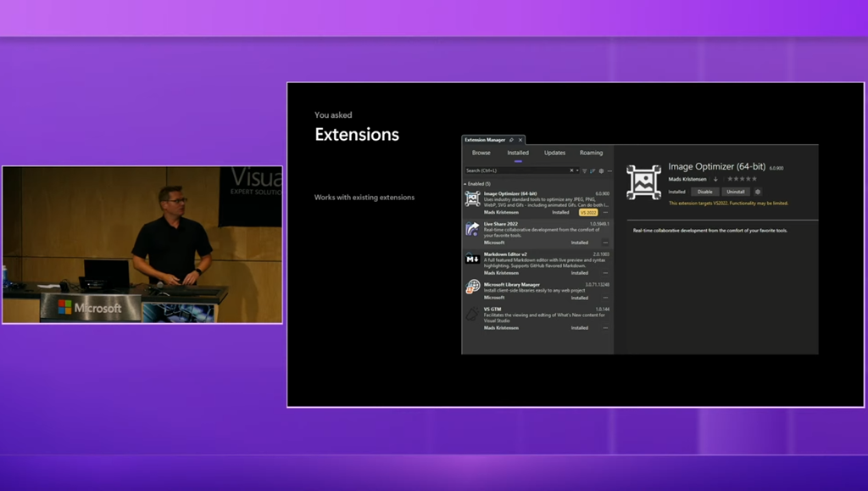
Task: Open more options for Live Share 2022
Action: pyautogui.click(x=605, y=243)
